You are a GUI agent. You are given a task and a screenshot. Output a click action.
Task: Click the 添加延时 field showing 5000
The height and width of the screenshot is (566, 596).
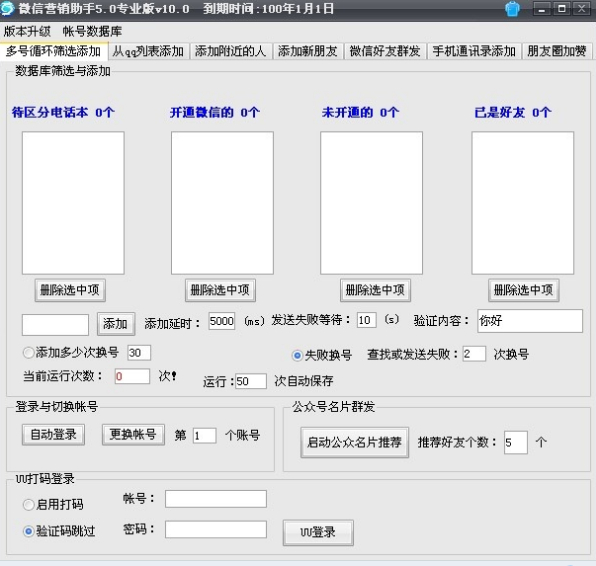(221, 321)
